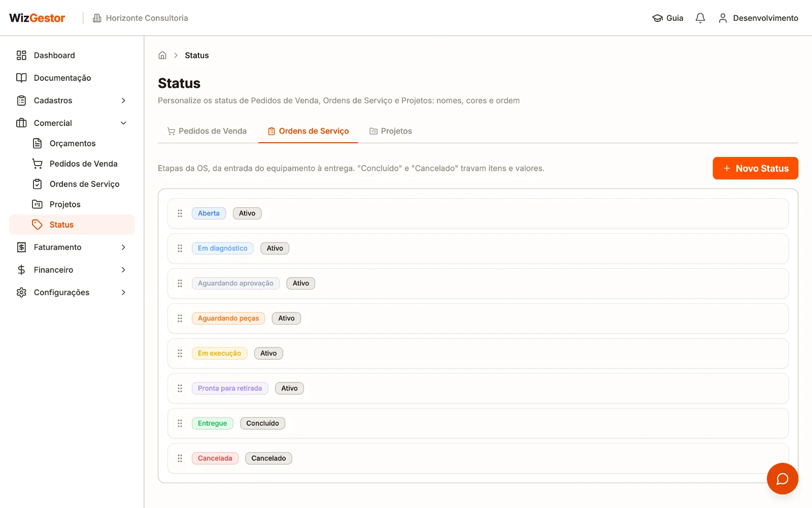This screenshot has width=812, height=508.
Task: Open the notifications bell
Action: point(700,18)
